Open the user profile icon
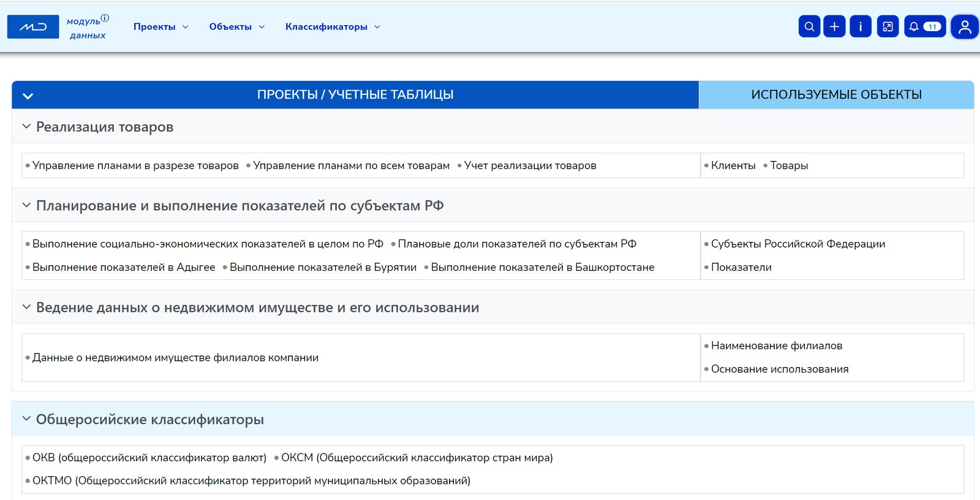Screen dimensions: 980x500 (965, 26)
